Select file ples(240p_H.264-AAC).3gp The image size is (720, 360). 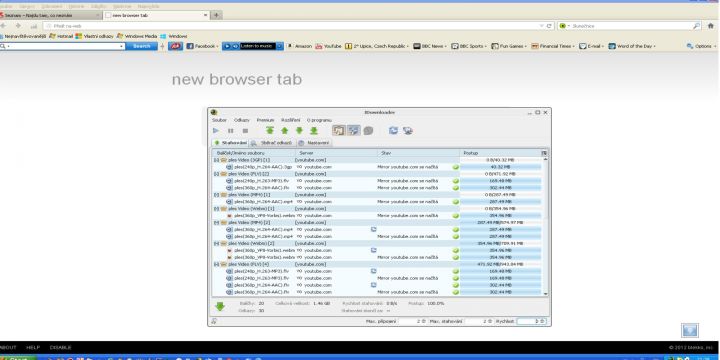tap(263, 167)
